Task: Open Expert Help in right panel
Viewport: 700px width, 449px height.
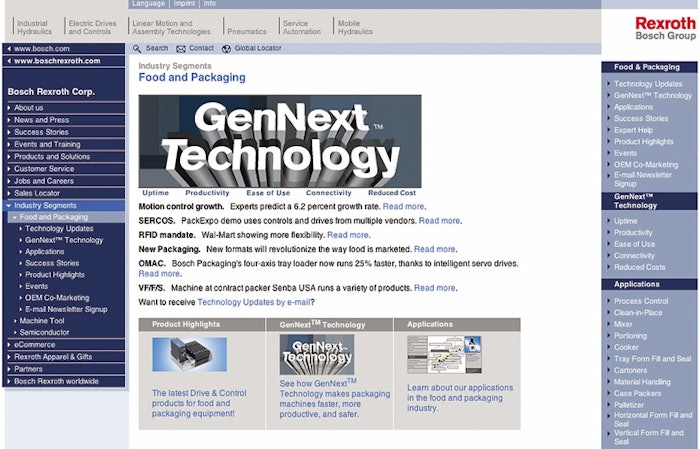Action: point(633,130)
